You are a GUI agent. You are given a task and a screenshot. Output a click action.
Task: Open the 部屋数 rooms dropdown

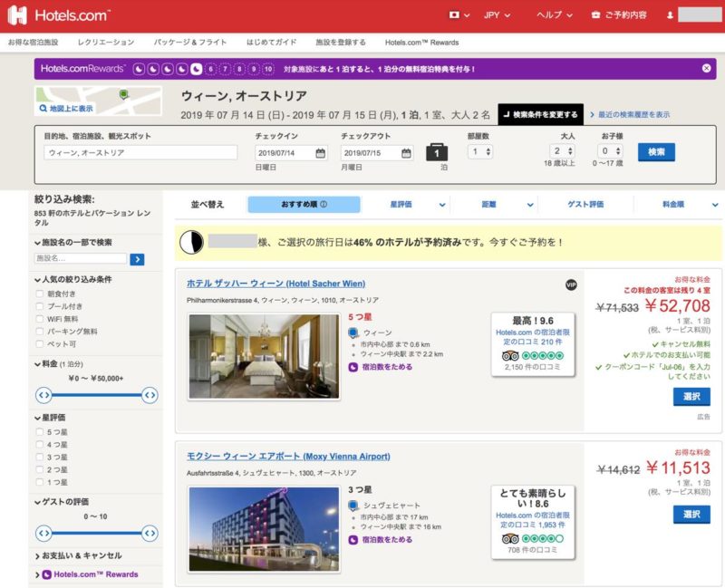point(480,151)
